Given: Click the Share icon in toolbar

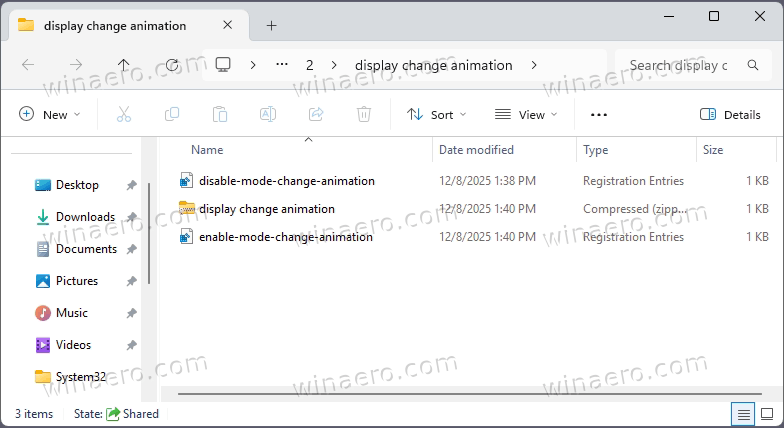Looking at the screenshot, I should [316, 114].
